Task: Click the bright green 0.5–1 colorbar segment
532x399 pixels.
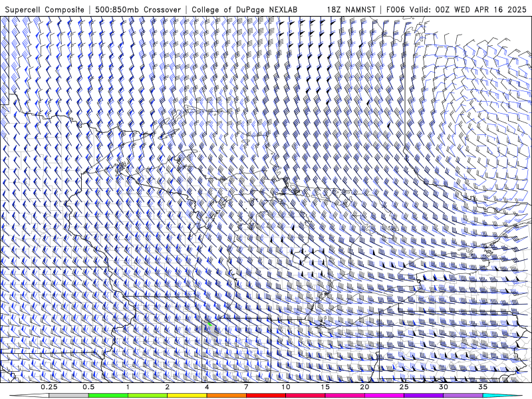Action: pos(108,396)
